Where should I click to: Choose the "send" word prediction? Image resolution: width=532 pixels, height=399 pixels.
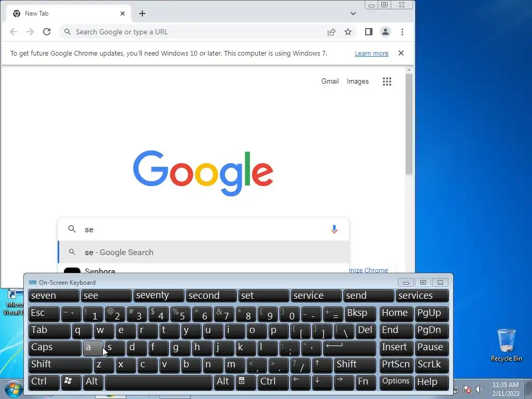[368, 296]
